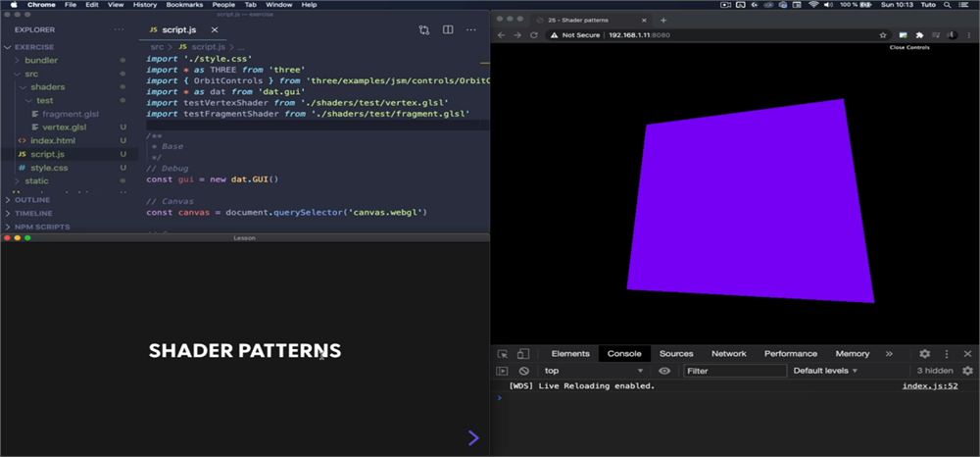Click the Wi-Fi icon in menu bar
Image resolution: width=980 pixels, height=457 pixels.
pos(813,4)
